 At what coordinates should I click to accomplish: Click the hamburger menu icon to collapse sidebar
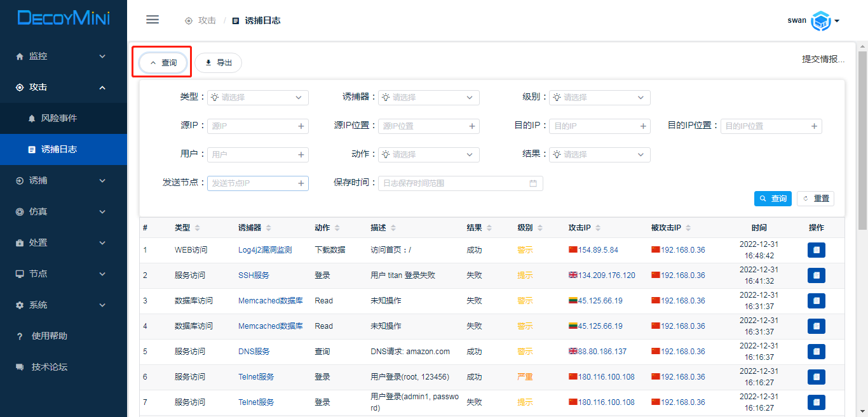click(x=153, y=20)
